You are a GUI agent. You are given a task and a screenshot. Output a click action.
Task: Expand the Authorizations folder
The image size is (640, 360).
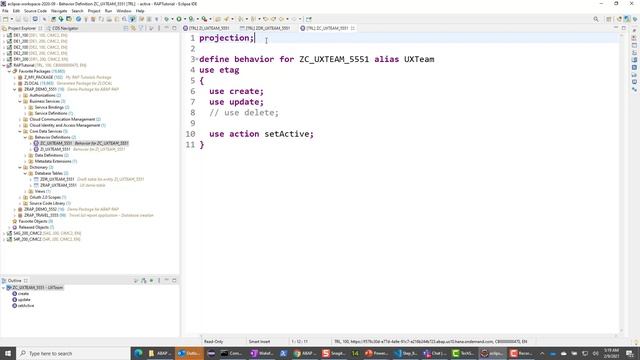pos(20,95)
